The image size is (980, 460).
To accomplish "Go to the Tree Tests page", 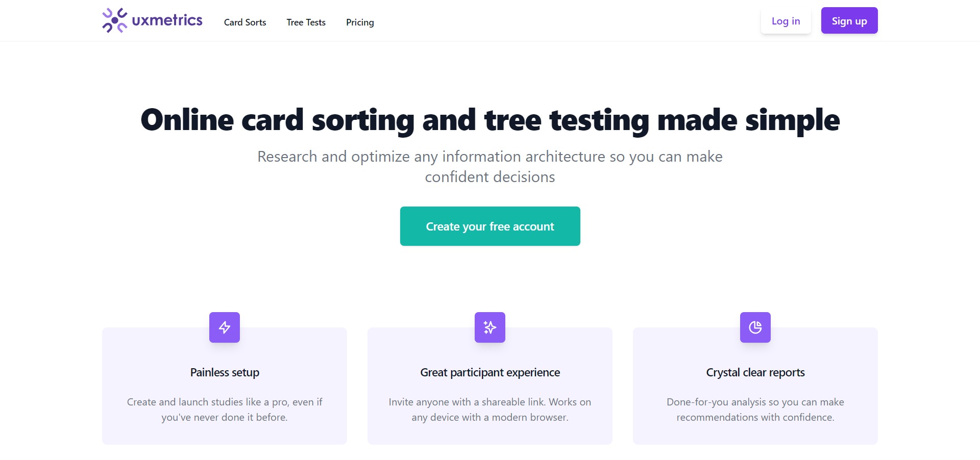I will 306,22.
